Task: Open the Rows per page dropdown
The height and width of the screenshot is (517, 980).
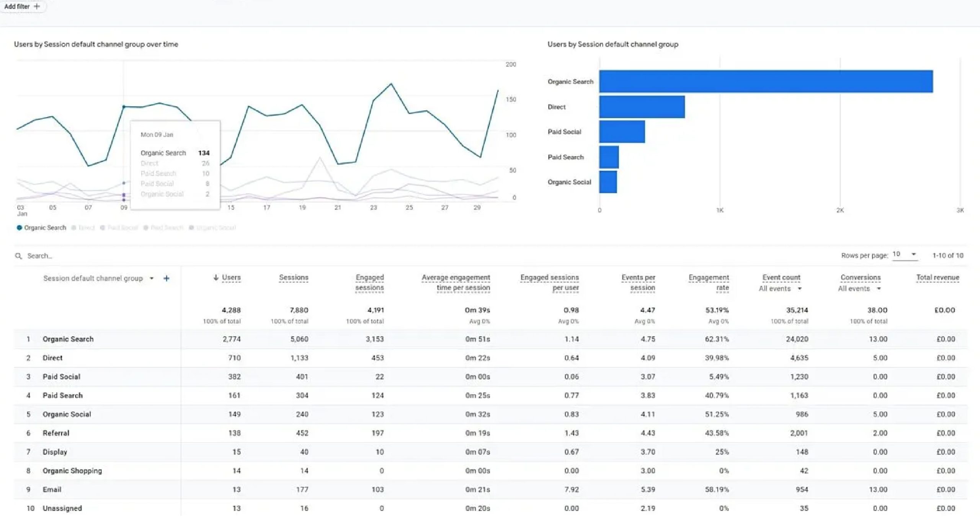Action: coord(905,254)
